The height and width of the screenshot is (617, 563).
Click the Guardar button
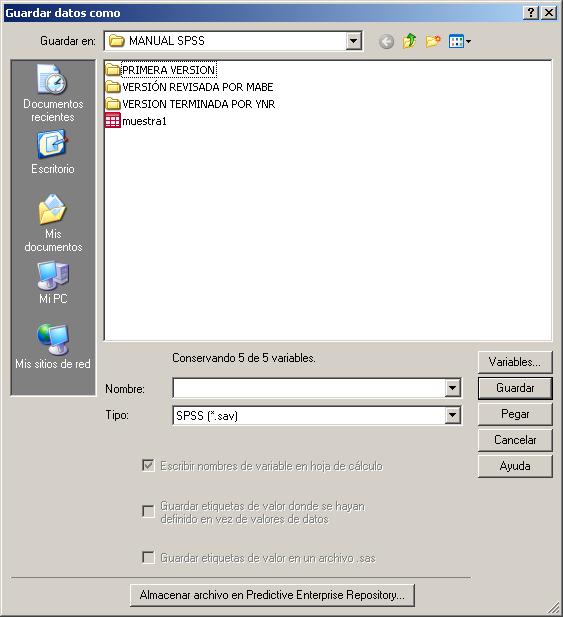(515, 388)
